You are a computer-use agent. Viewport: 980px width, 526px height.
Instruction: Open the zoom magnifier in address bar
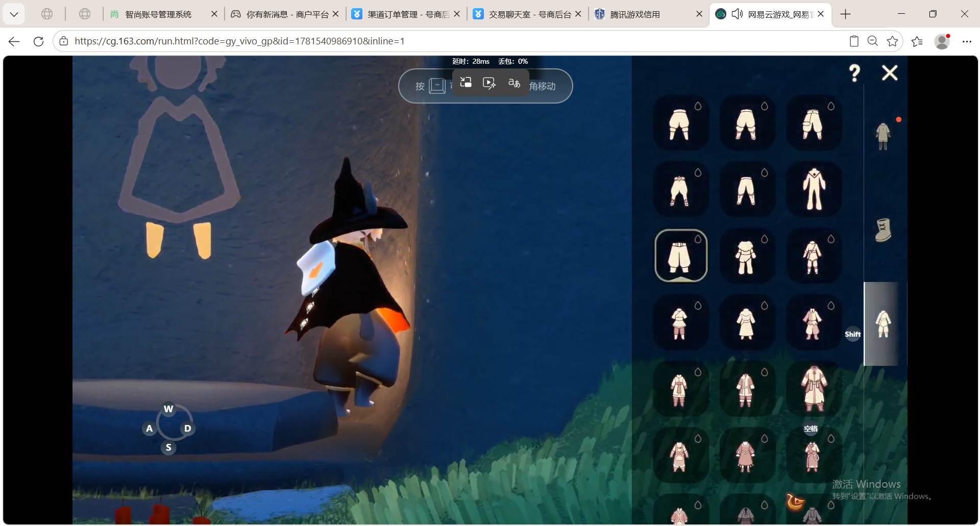click(x=873, y=41)
